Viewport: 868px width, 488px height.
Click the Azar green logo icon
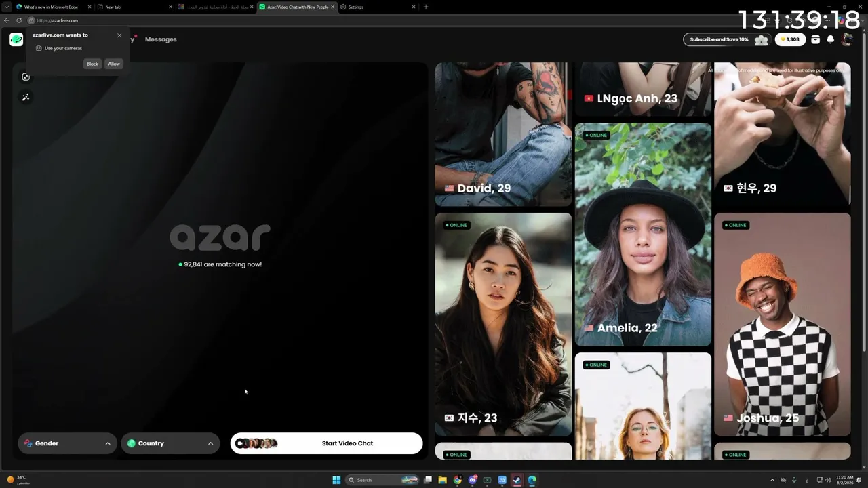coord(16,39)
